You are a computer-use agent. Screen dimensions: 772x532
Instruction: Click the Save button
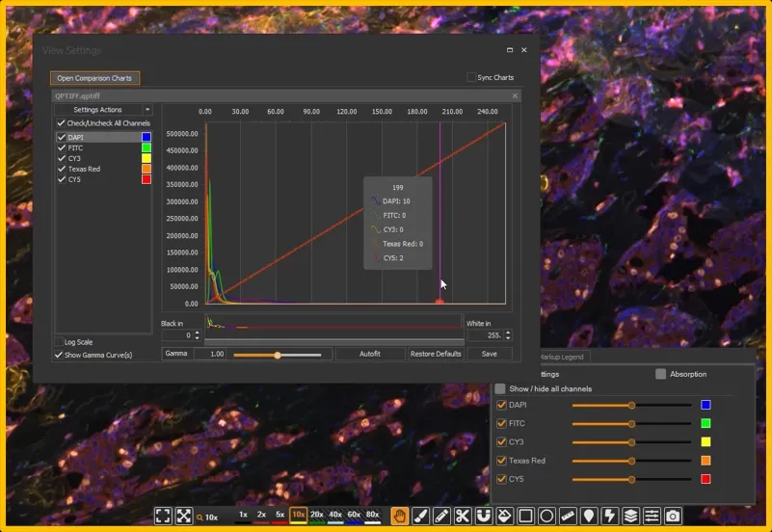(489, 354)
